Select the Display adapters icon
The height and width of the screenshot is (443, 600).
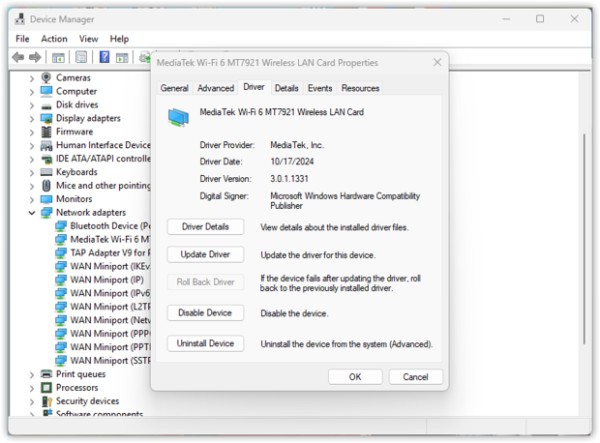(x=46, y=118)
